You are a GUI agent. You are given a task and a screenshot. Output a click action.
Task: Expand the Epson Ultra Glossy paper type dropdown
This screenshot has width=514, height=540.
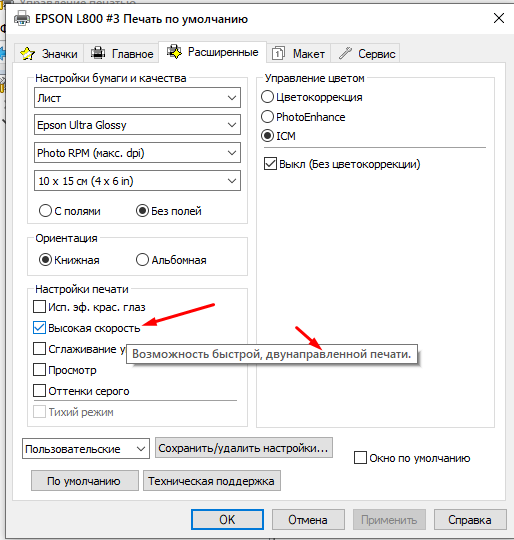click(137, 125)
